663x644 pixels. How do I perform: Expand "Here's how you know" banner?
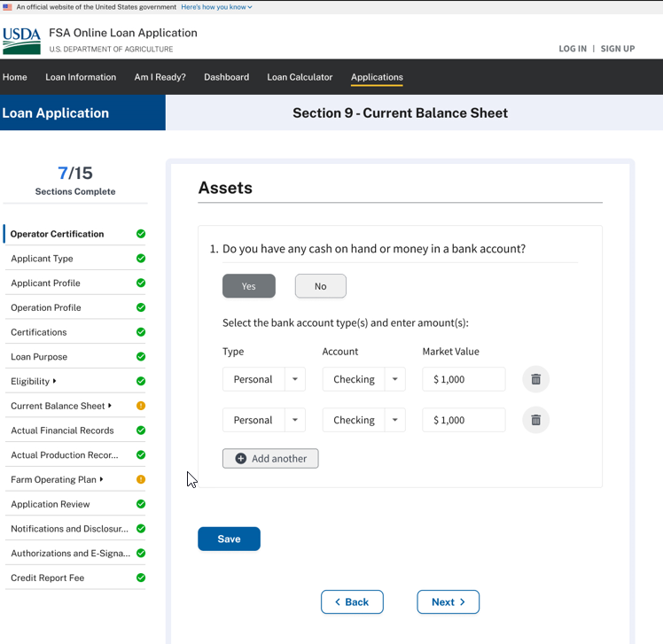point(216,7)
